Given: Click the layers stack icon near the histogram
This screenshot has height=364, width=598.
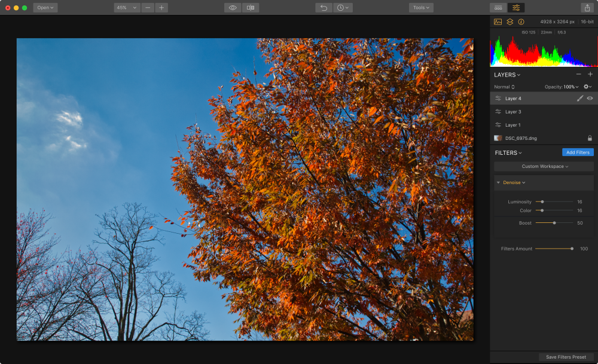Looking at the screenshot, I should pos(509,22).
